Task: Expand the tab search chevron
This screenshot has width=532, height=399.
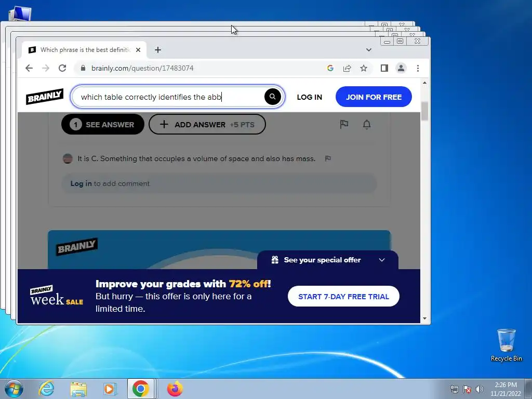Action: click(x=369, y=50)
